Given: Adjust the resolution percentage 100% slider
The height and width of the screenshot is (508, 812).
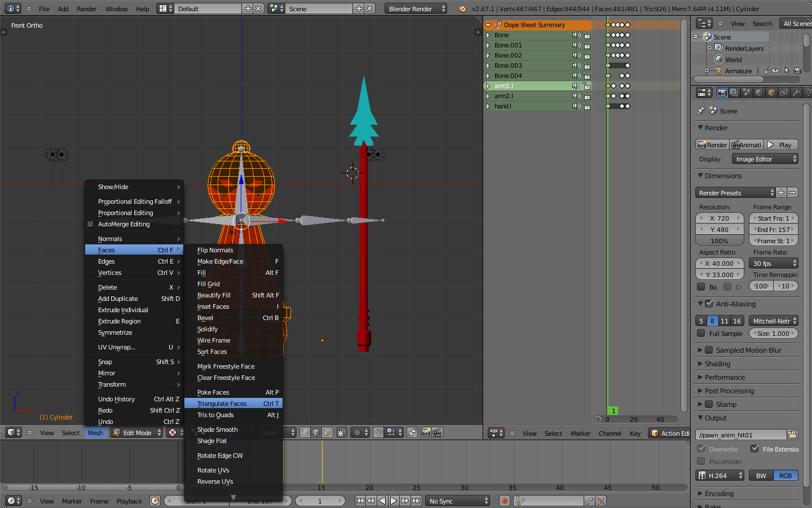Looking at the screenshot, I should coord(720,241).
